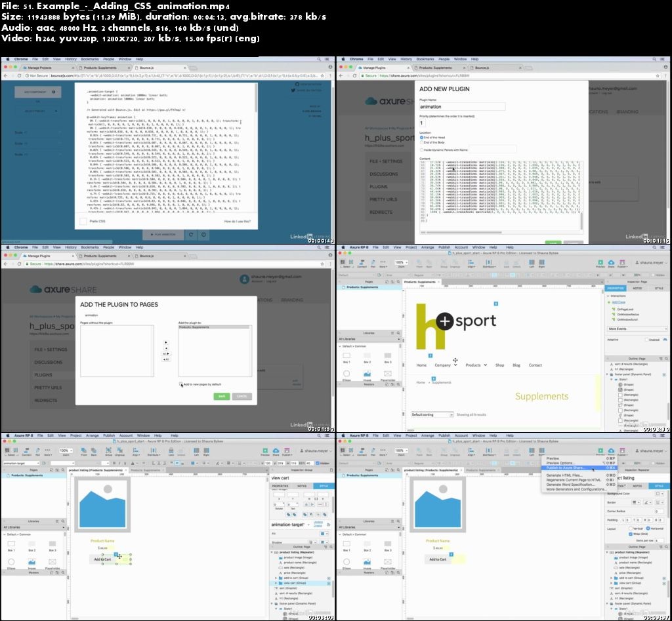Toggle Prefix CSS checkbox on Bounce.js page
The image size is (672, 621).
coord(83,222)
